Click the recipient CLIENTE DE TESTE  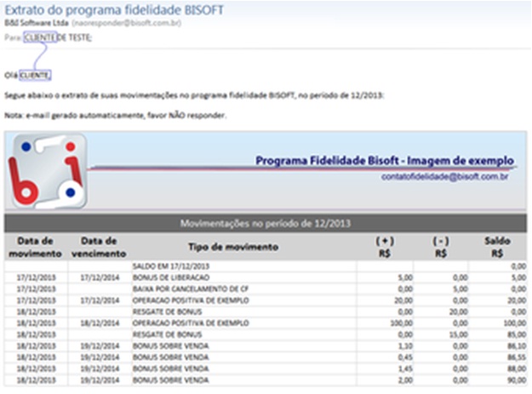58,37
